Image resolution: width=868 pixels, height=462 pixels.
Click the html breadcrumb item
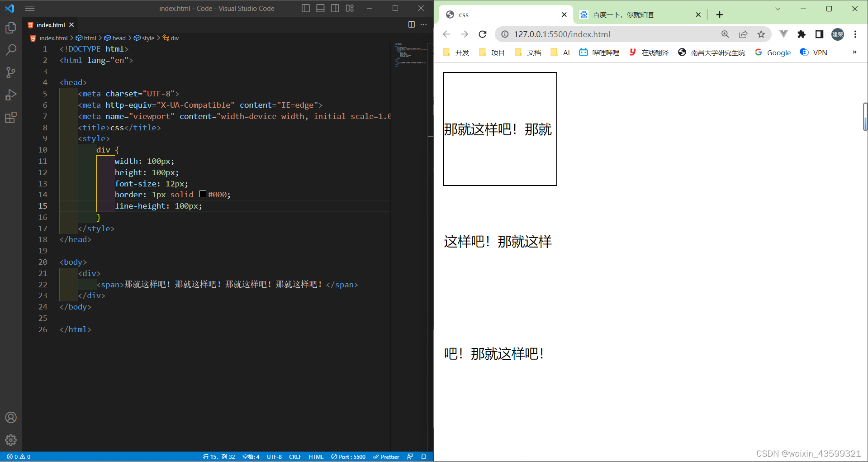(86, 38)
